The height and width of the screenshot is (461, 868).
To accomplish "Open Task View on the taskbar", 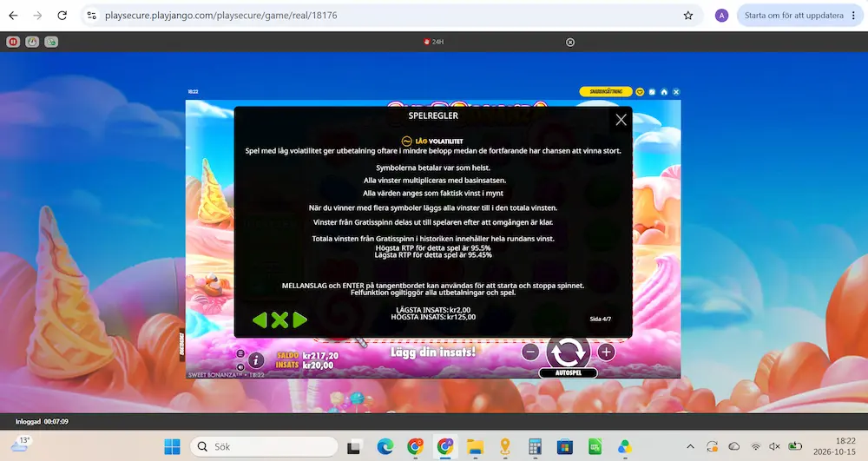I will click(354, 446).
